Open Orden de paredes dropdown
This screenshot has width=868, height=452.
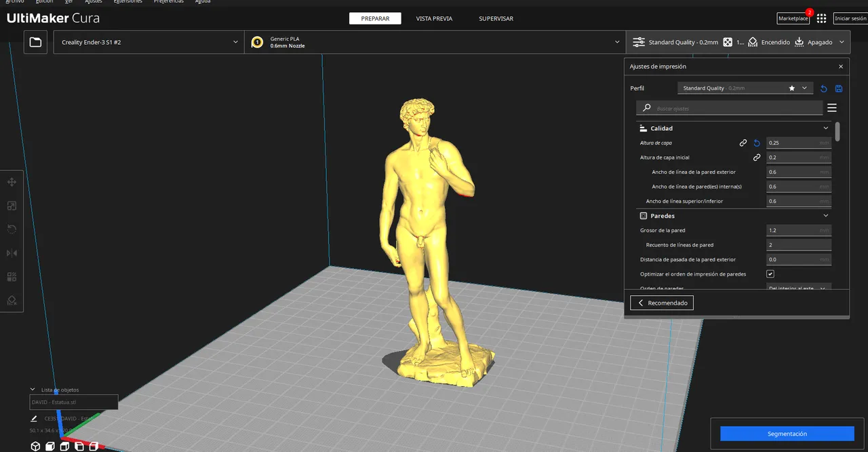pyautogui.click(x=799, y=288)
